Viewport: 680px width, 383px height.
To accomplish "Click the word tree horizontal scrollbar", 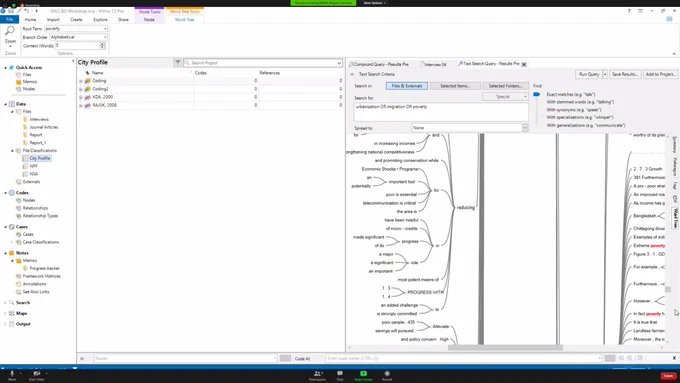I will point(505,347).
